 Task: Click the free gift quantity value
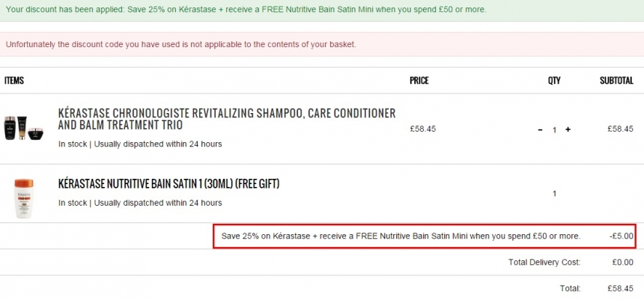(x=554, y=194)
